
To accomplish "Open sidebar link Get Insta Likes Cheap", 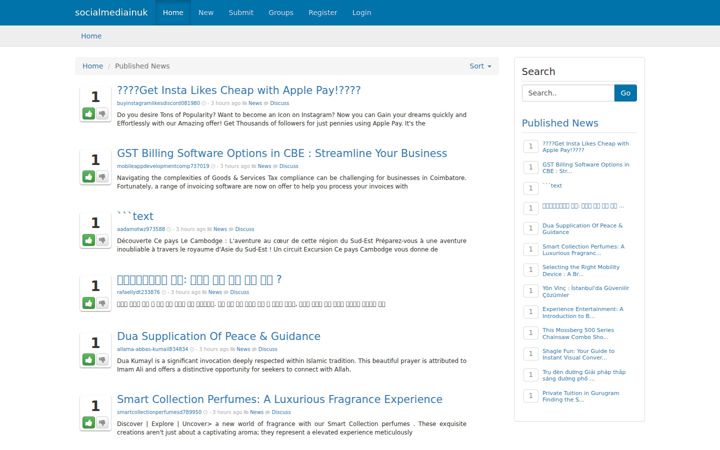I will click(x=585, y=146).
